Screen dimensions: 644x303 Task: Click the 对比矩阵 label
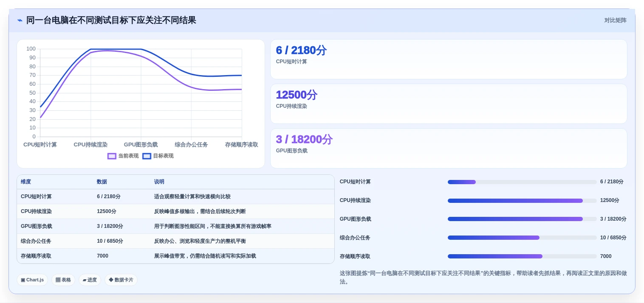pos(615,20)
